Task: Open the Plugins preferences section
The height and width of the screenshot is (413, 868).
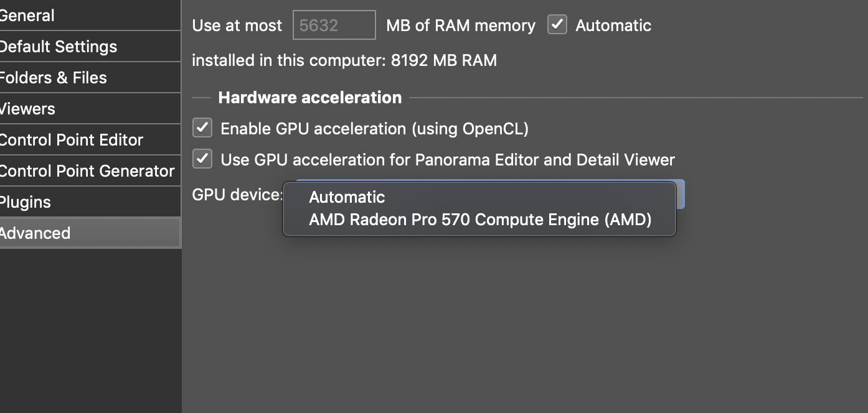Action: pos(26,202)
